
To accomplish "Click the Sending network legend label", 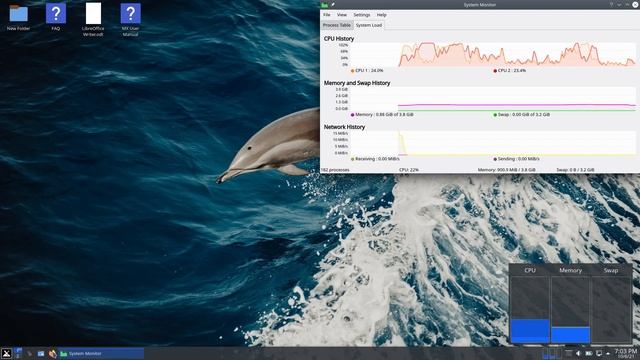I will pyautogui.click(x=516, y=159).
